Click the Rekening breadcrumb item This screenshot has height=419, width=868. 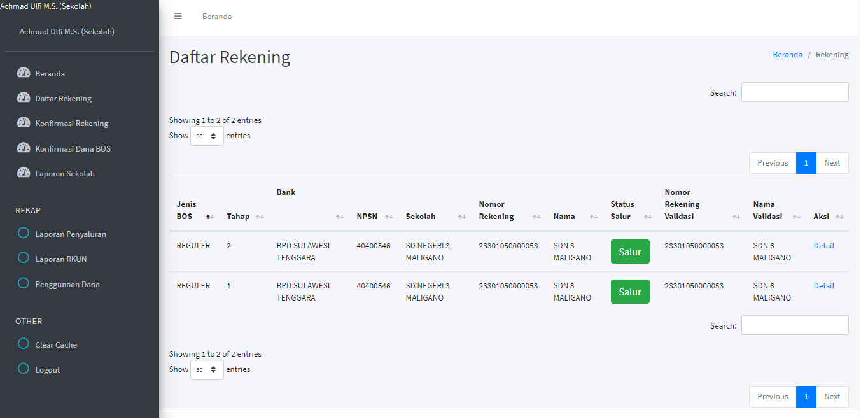coord(832,54)
